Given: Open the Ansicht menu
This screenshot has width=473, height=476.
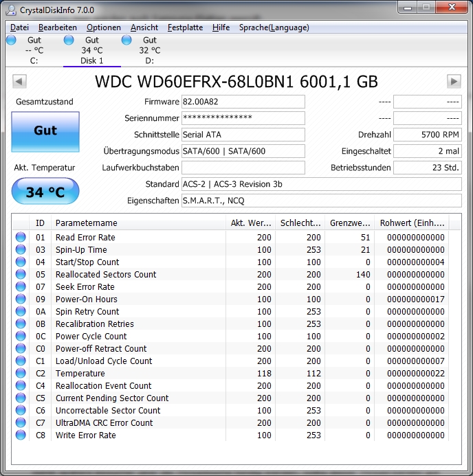Looking at the screenshot, I should coord(144,27).
